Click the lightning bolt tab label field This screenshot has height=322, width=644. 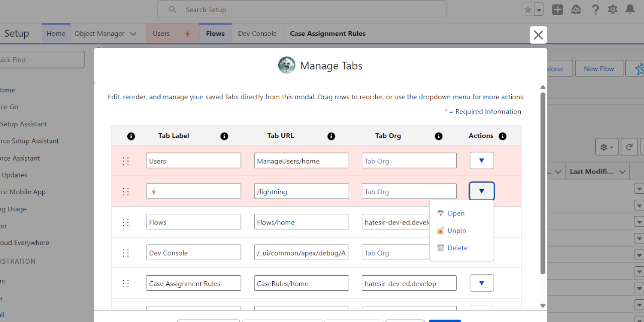(x=194, y=192)
